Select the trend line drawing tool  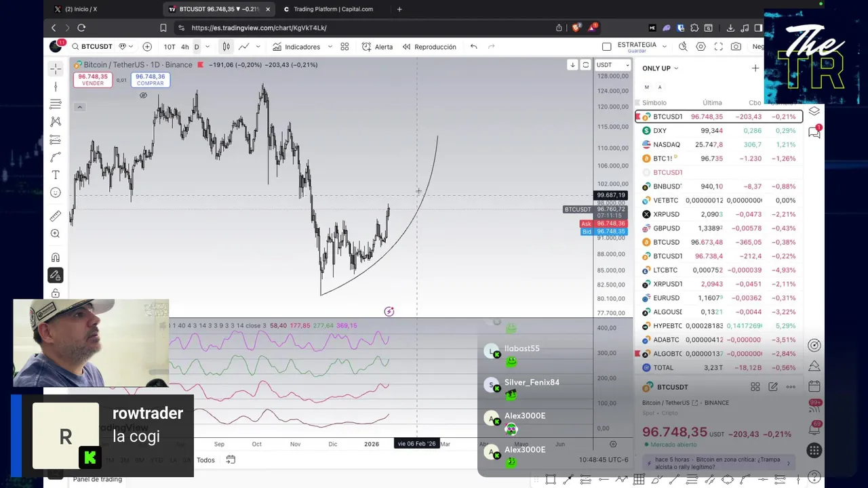point(56,86)
